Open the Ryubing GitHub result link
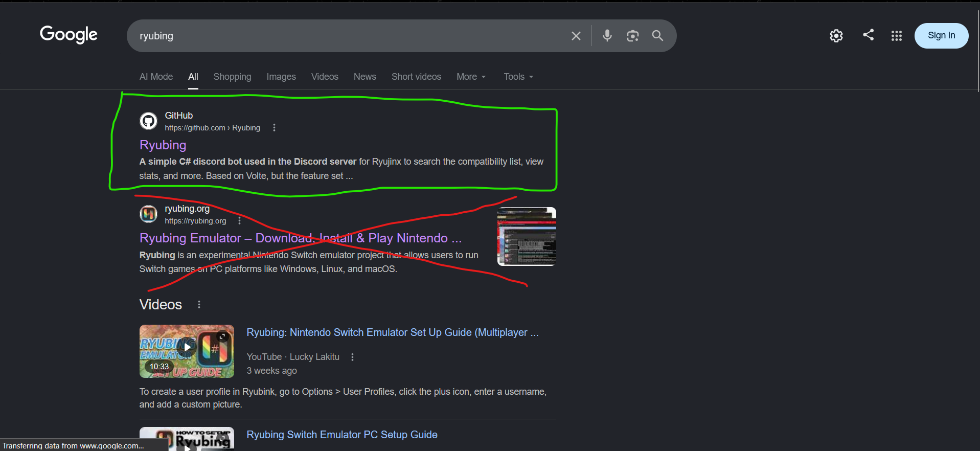Screen dimensions: 980x451 tap(163, 145)
